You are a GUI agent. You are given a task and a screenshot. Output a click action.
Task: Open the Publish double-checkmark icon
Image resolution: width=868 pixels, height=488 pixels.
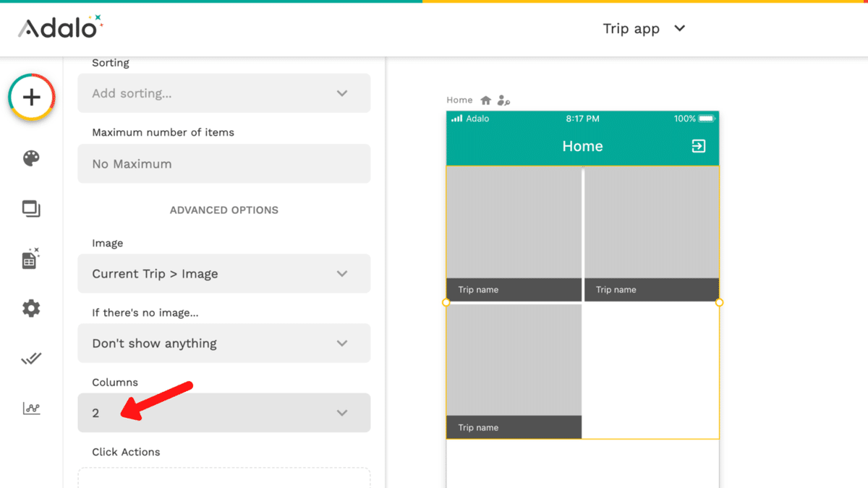pyautogui.click(x=31, y=359)
